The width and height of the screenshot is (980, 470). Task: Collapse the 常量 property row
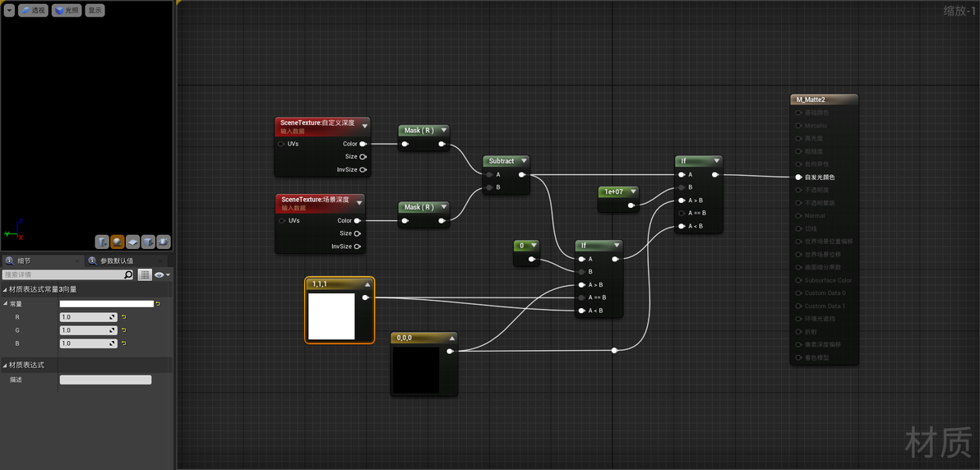pyautogui.click(x=6, y=304)
